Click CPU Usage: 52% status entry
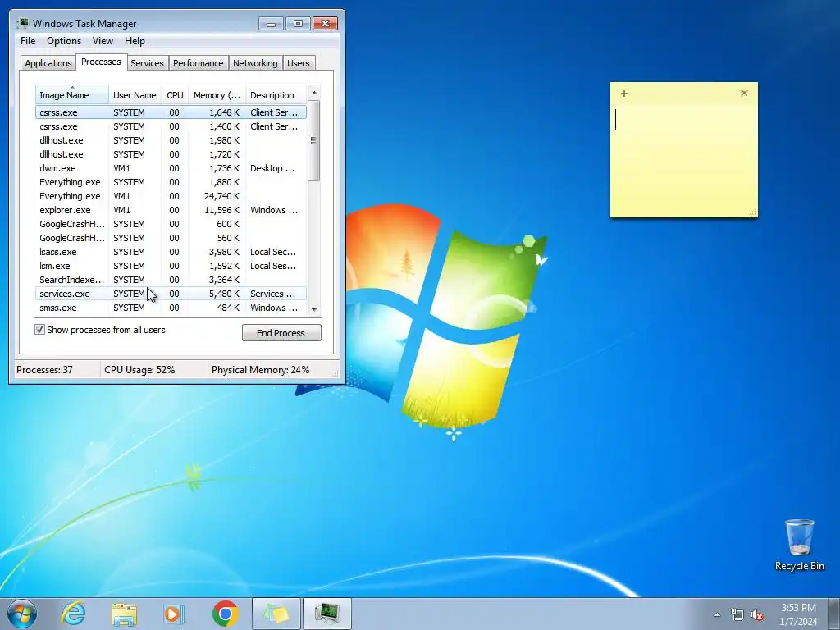The height and width of the screenshot is (630, 840). tap(139, 370)
